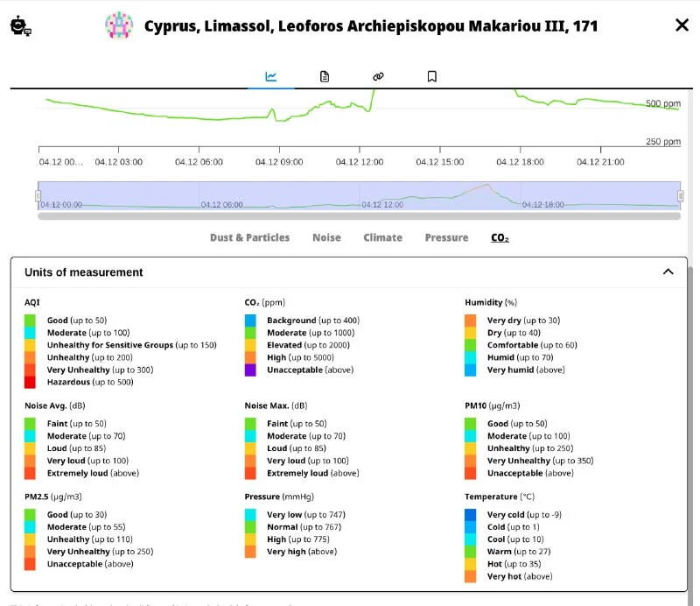This screenshot has width=700, height=606.
Task: Select the Climate chart tab
Action: (x=382, y=238)
